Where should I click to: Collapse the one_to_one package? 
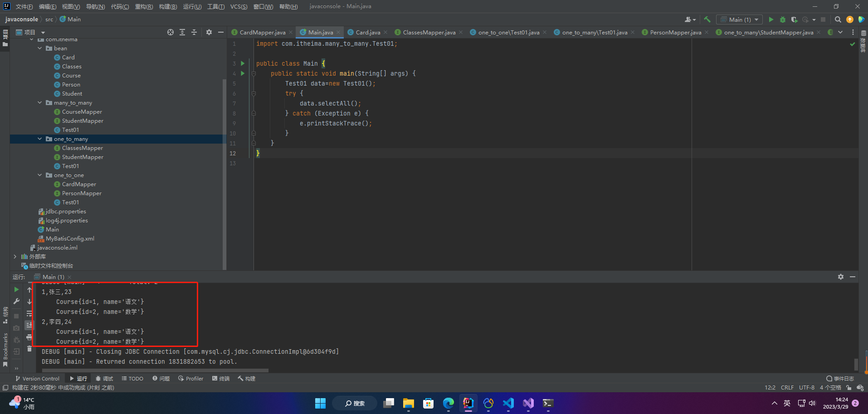point(40,175)
